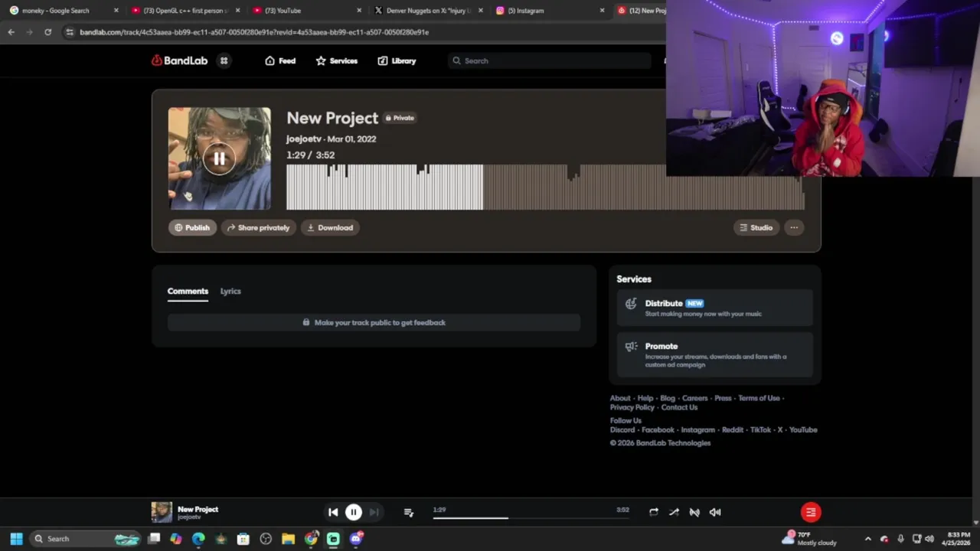The height and width of the screenshot is (551, 980).
Task: Close the Instagram browser tab
Action: coord(602,11)
